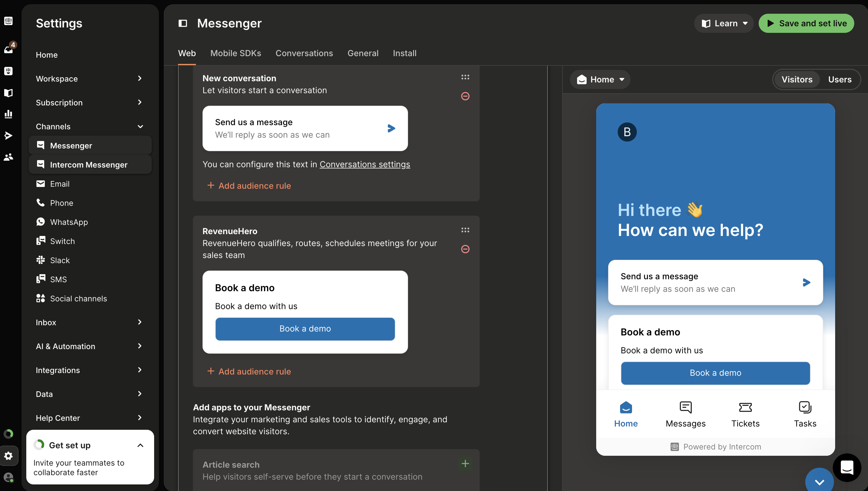Open Email channel settings
Image resolution: width=868 pixels, height=491 pixels.
click(90, 184)
